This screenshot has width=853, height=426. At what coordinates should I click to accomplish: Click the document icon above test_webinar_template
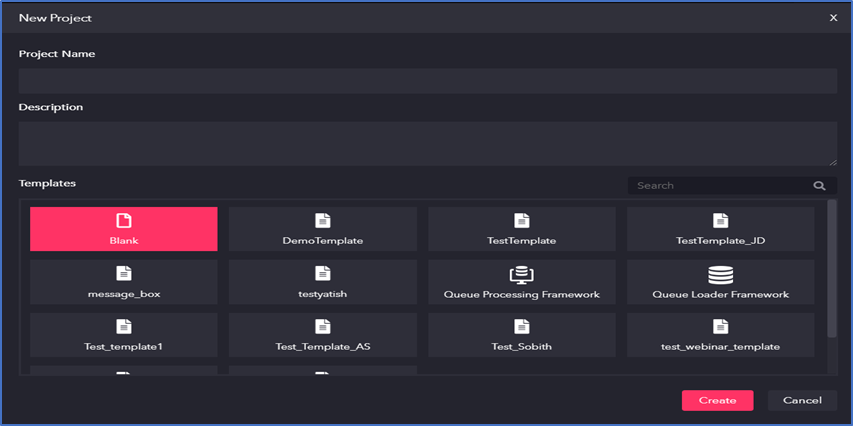[x=721, y=326]
